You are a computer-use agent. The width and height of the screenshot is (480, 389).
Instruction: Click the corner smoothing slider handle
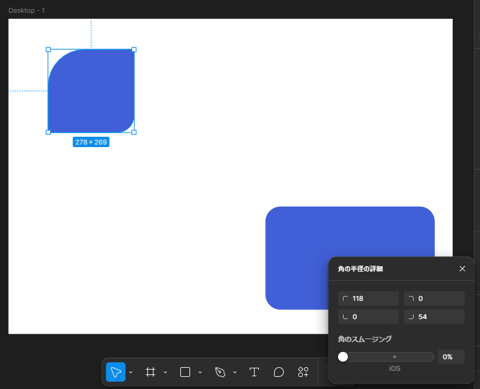(x=343, y=357)
